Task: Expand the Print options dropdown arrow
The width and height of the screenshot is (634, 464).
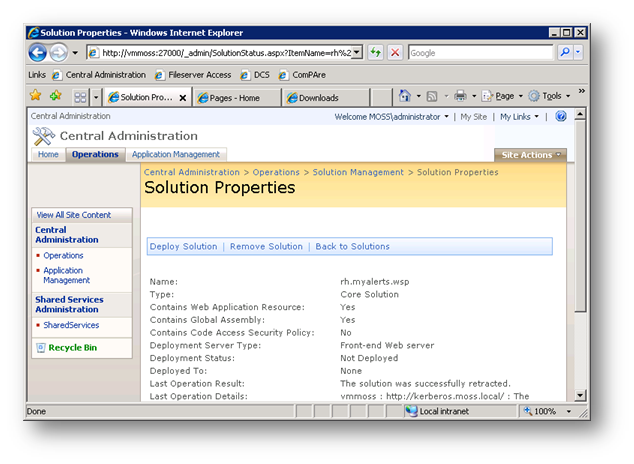Action: coord(474,96)
